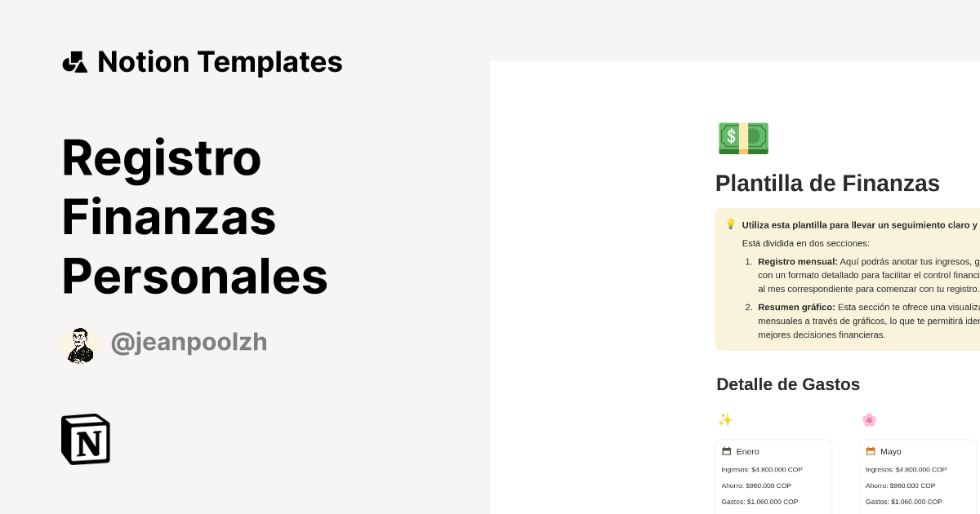980x514 pixels.
Task: Click "Gastos: $1.060.000 COP" in Mayo card
Action: click(x=905, y=502)
